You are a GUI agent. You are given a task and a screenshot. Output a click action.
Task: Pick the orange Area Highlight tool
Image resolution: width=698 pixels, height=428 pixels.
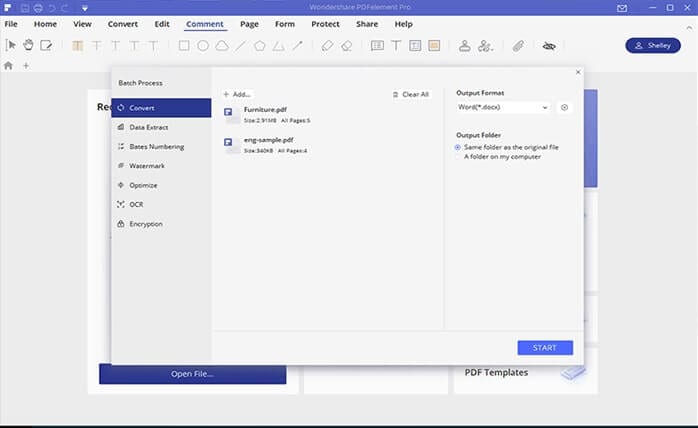434,45
